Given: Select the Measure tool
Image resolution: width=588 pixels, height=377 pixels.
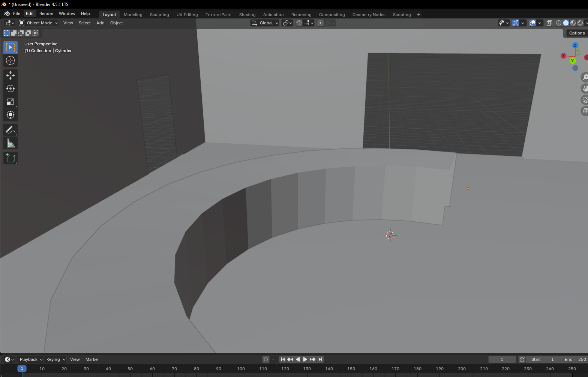Looking at the screenshot, I should pyautogui.click(x=10, y=143).
